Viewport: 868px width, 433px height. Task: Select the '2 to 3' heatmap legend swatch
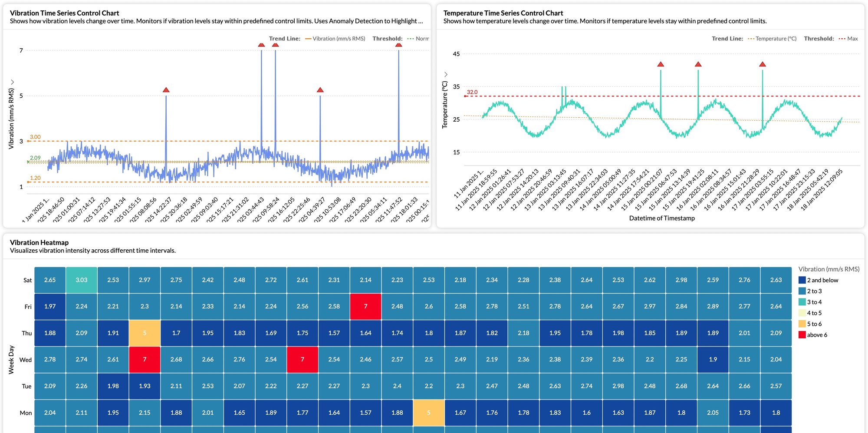pyautogui.click(x=802, y=291)
